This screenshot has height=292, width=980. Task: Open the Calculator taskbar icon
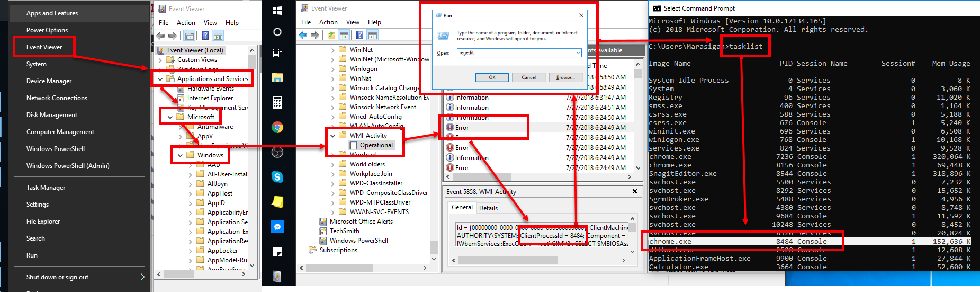click(x=277, y=102)
